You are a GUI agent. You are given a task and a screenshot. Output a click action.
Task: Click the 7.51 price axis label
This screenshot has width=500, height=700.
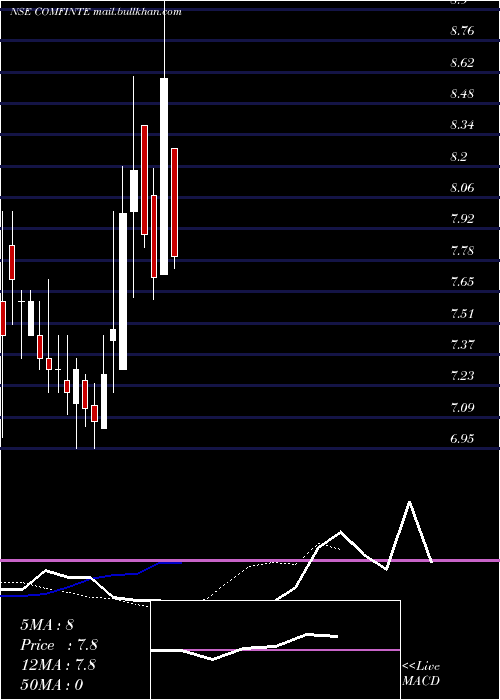462,313
